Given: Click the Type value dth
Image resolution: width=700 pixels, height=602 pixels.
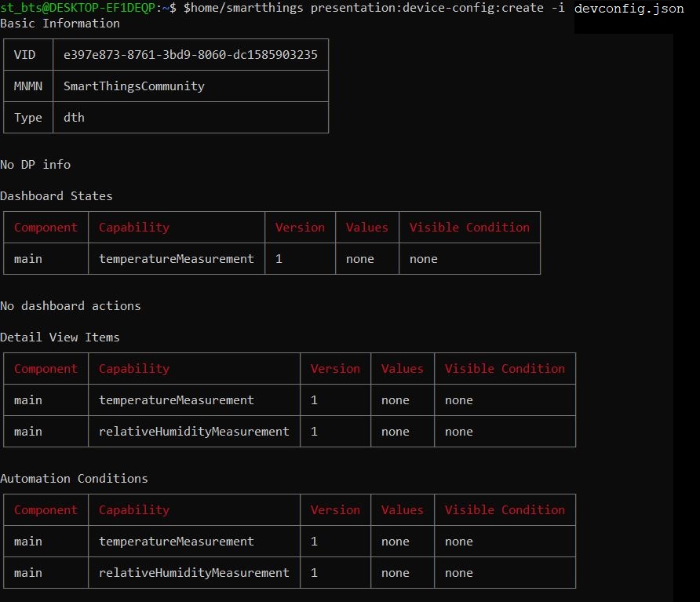Looking at the screenshot, I should click(x=74, y=117).
